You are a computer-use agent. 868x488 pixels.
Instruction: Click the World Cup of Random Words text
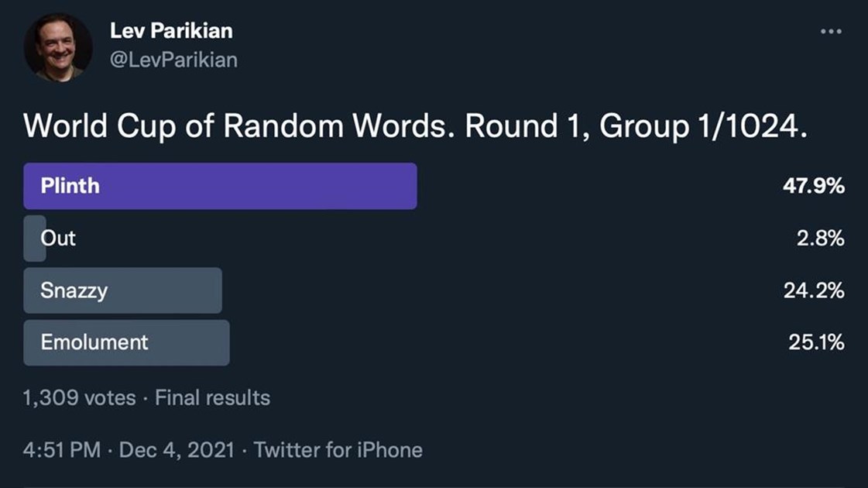pyautogui.click(x=238, y=126)
